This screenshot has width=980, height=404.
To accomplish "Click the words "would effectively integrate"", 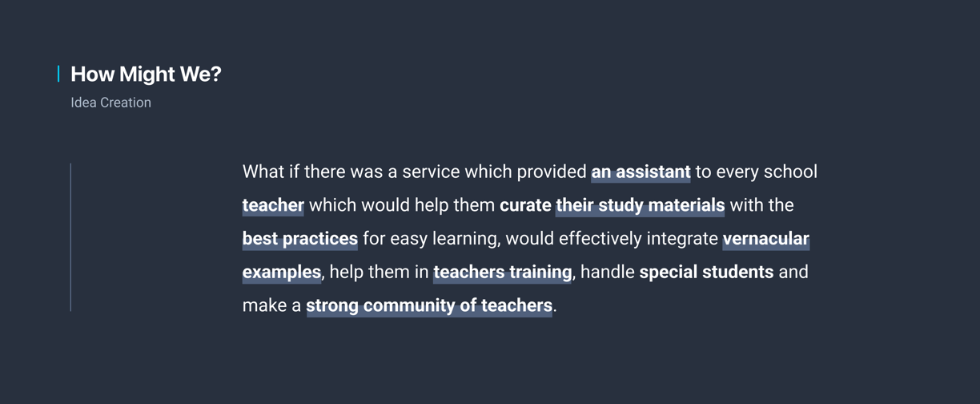I will coord(612,239).
